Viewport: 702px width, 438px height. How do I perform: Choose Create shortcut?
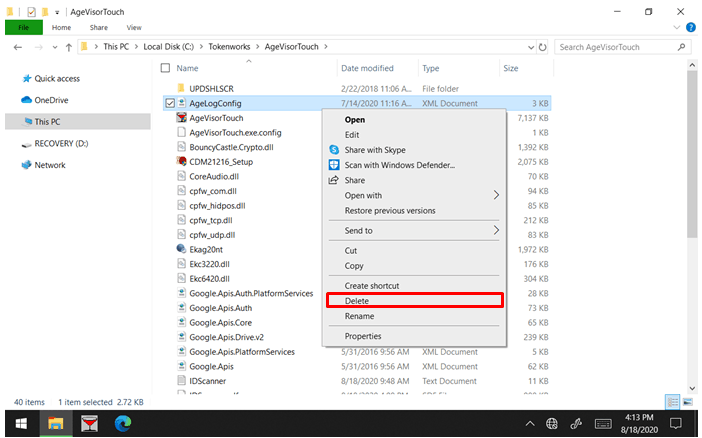point(414,286)
